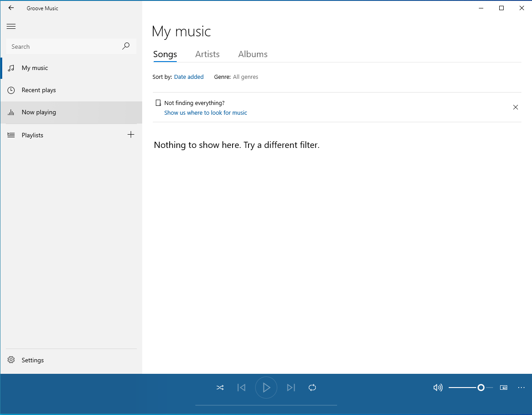Switch to the Albums tab
Viewport: 532px width, 415px height.
pos(252,54)
